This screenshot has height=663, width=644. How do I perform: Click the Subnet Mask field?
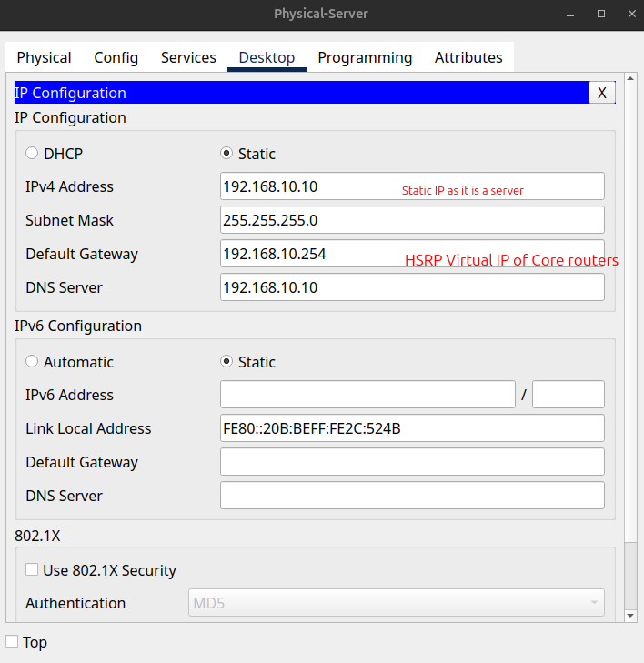tap(412, 220)
